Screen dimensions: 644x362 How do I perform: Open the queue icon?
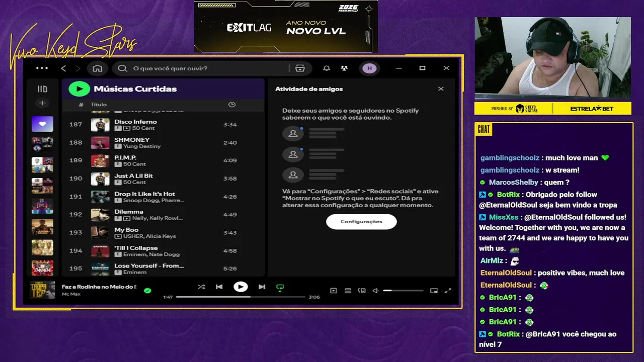[x=348, y=291]
